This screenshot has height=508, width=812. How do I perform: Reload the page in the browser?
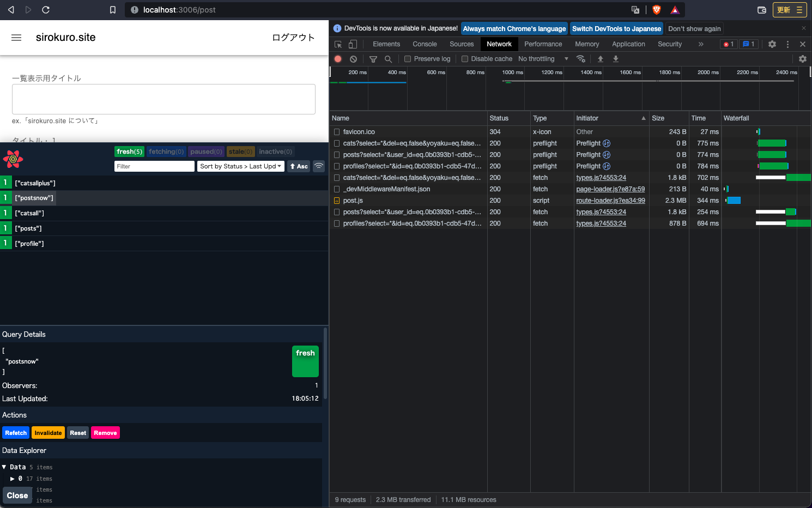[x=46, y=10]
